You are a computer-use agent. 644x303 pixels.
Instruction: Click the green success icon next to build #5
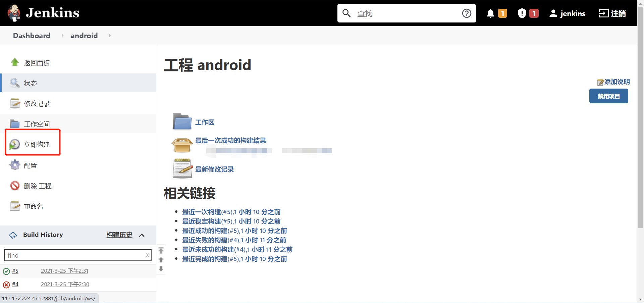(6, 271)
